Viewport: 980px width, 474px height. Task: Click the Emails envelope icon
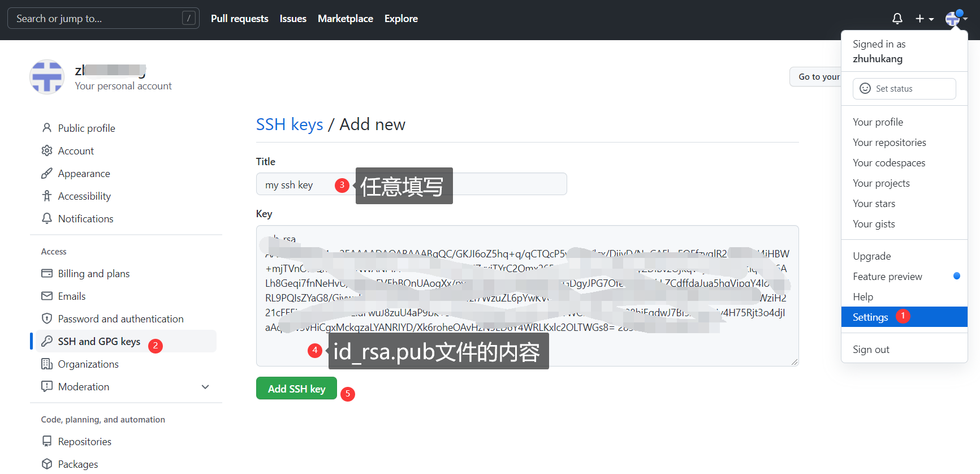47,296
